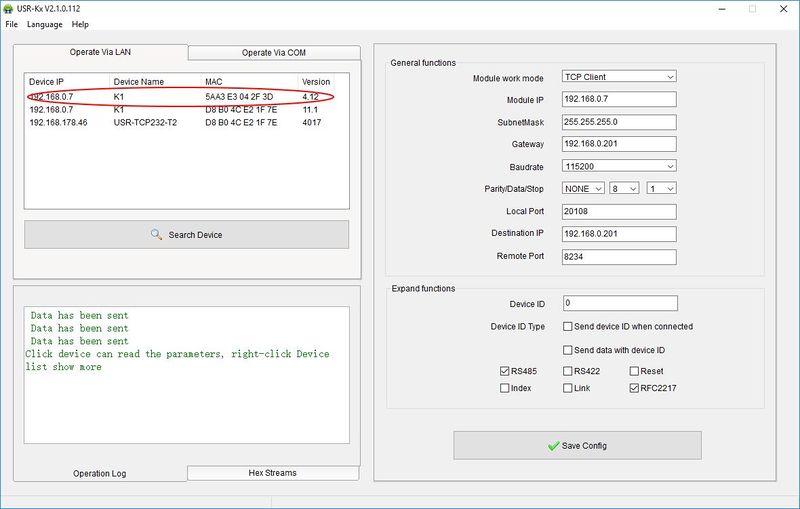Close the USR-Kx window
The height and width of the screenshot is (509, 800).
(x=784, y=9)
